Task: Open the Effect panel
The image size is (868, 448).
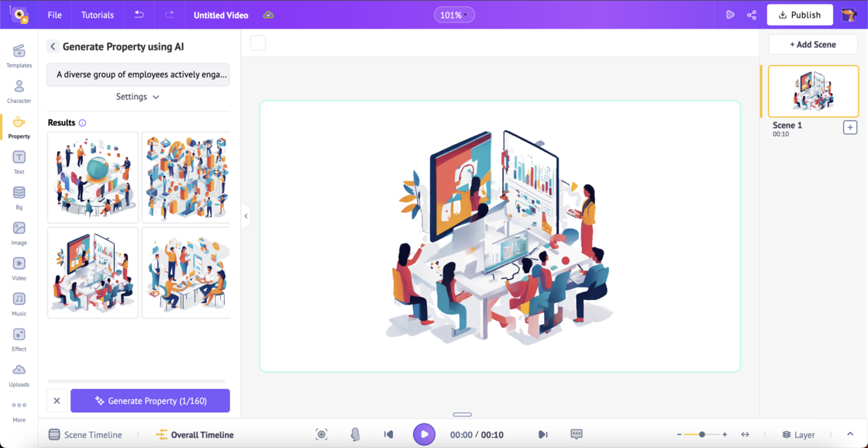Action: tap(19, 339)
